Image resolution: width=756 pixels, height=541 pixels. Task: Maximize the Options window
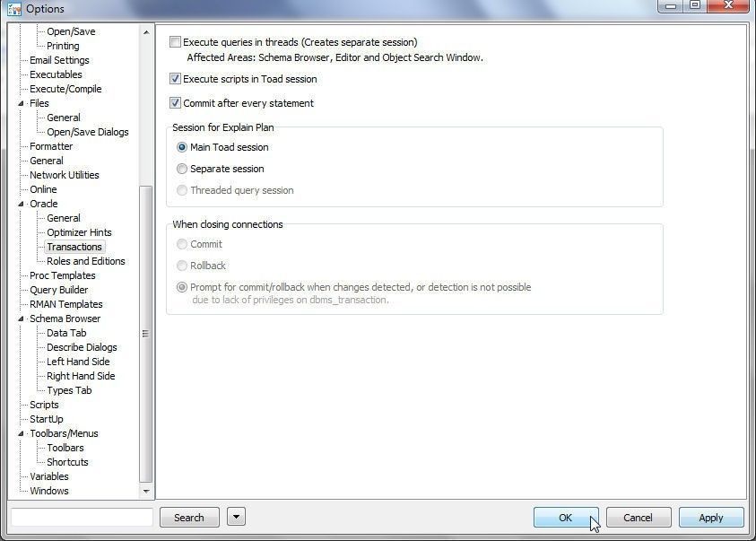(x=695, y=5)
